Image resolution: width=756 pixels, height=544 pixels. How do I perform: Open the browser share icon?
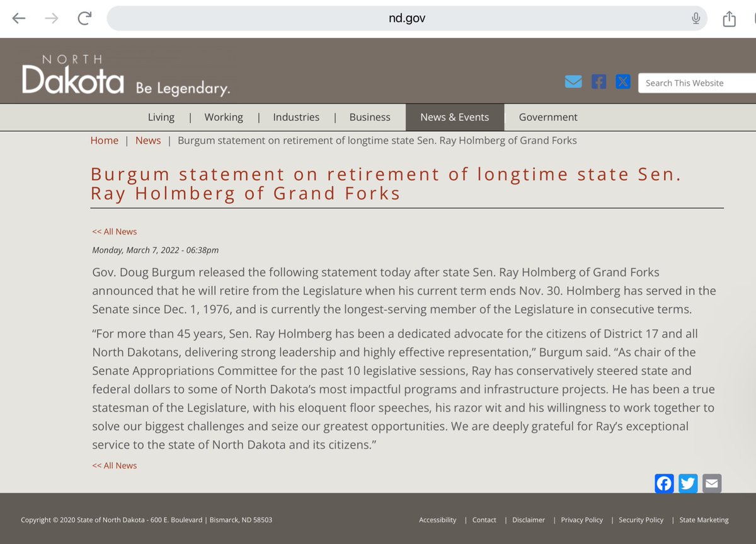(729, 19)
